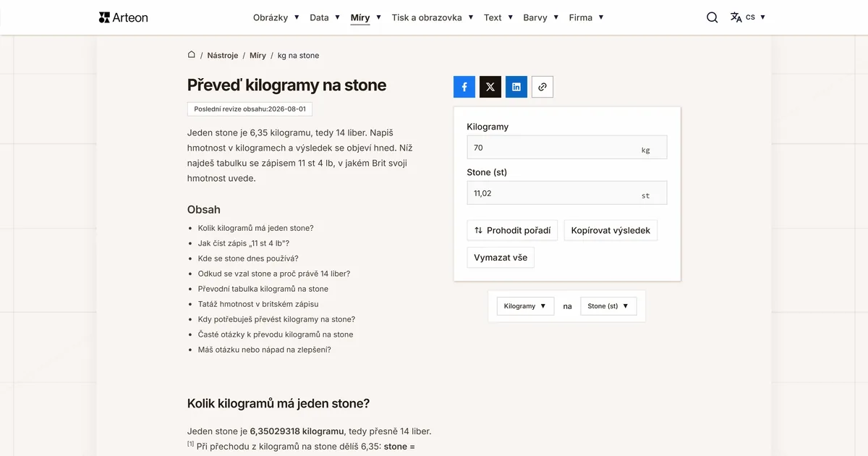The height and width of the screenshot is (456, 868).
Task: Share the page on LinkedIn
Action: (516, 87)
